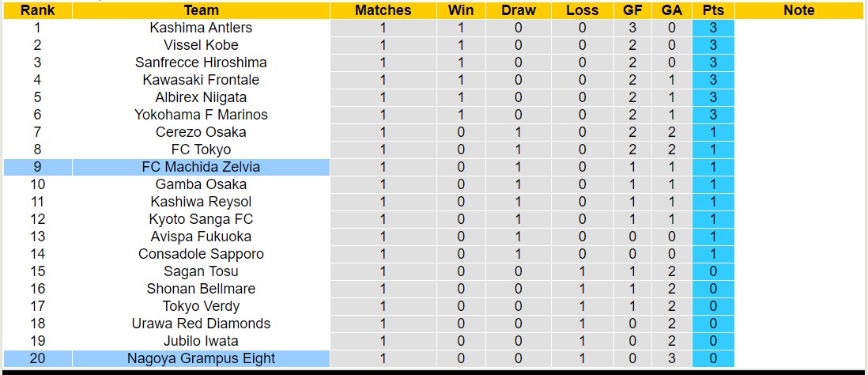Click the highlighted FC Machida Zelvia row
The height and width of the screenshot is (375, 868).
[201, 167]
